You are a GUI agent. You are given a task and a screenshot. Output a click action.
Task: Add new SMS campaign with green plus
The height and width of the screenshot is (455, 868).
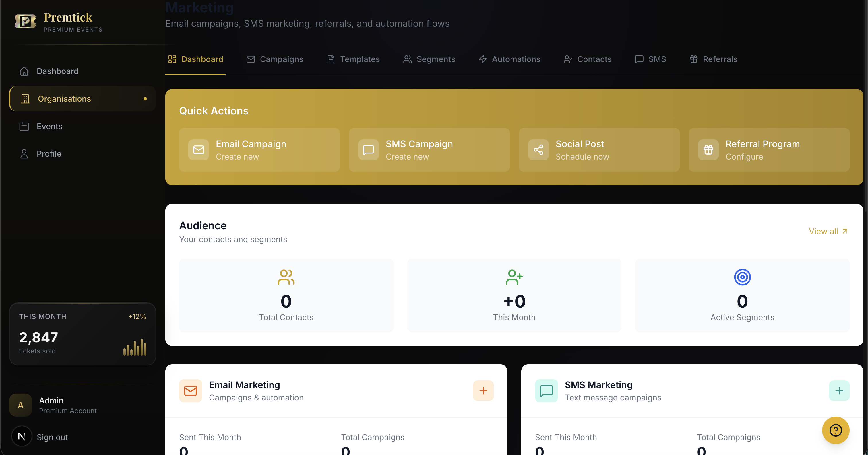pos(839,391)
